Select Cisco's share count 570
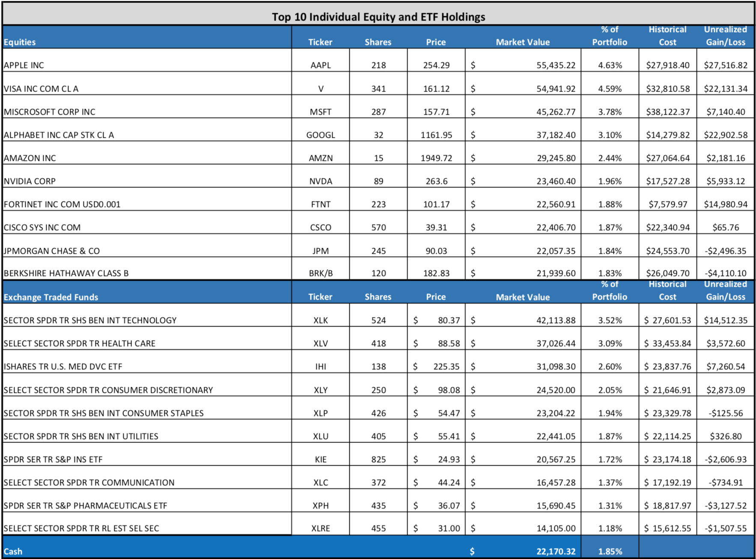756x559 pixels. [378, 227]
